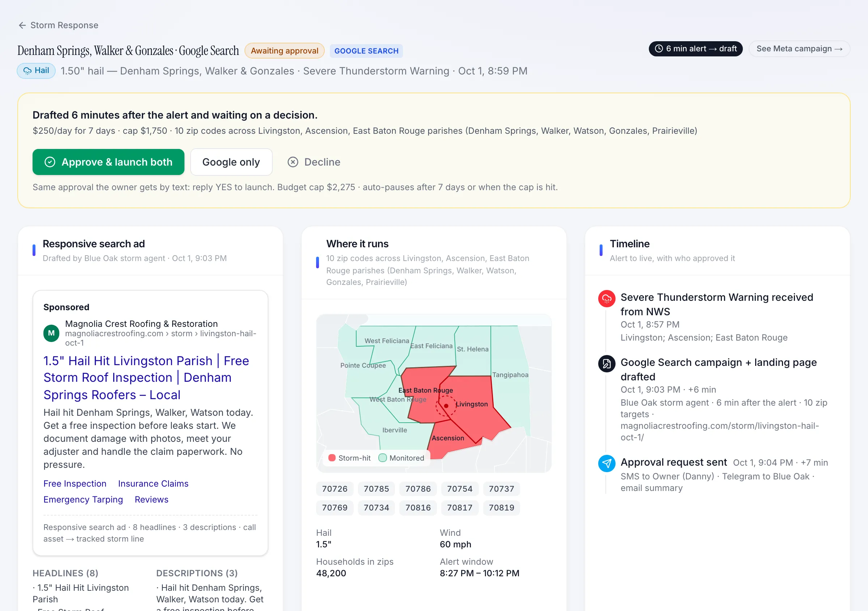Select zip code chip 70785

[376, 488]
